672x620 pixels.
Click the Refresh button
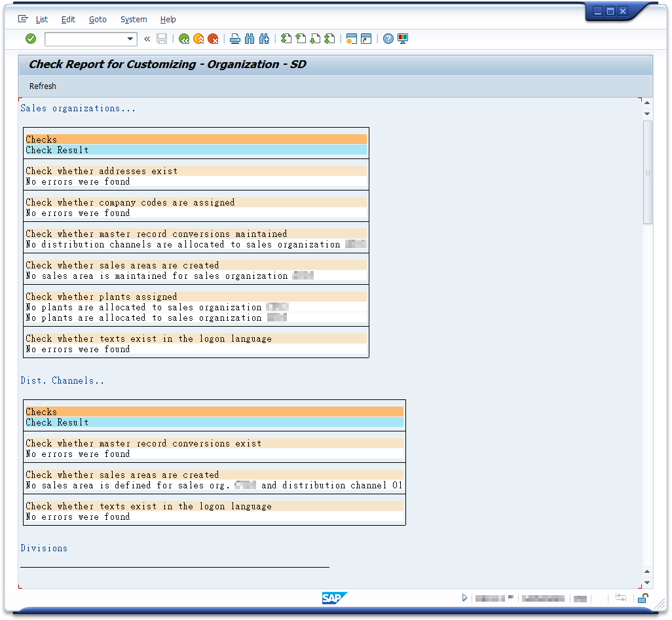(x=43, y=86)
